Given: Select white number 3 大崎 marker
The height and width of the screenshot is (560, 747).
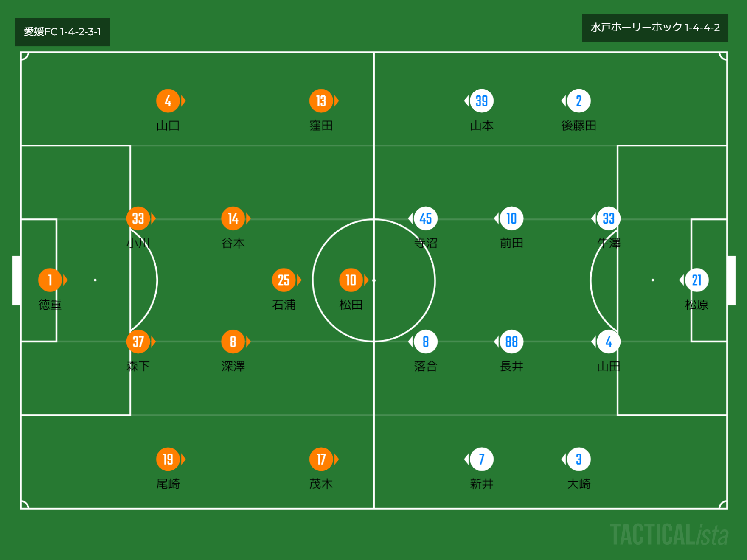Looking at the screenshot, I should point(579,459).
